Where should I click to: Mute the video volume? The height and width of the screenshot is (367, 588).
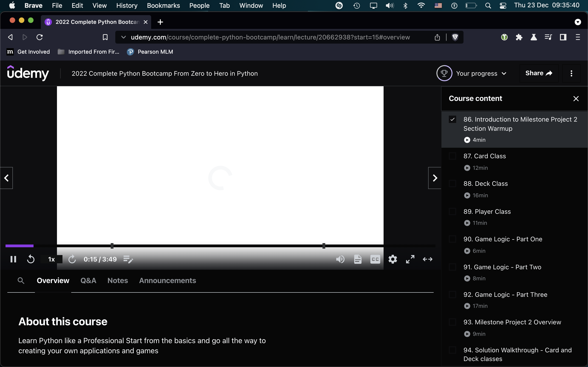(x=340, y=259)
